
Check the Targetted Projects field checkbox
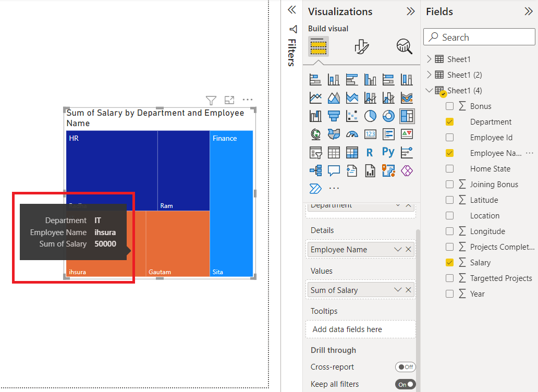449,278
